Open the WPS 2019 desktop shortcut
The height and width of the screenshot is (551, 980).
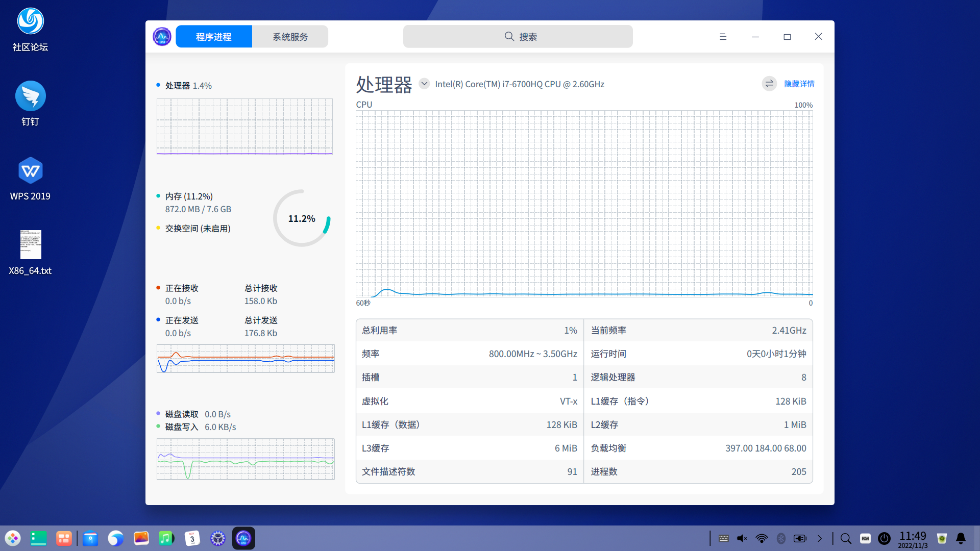tap(30, 170)
